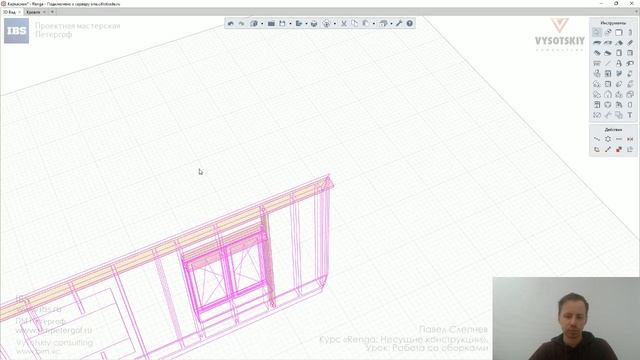Viewport: 640px width, 360px height.
Task: Expand the dropdown beside the visual style icon
Action: (x=391, y=24)
